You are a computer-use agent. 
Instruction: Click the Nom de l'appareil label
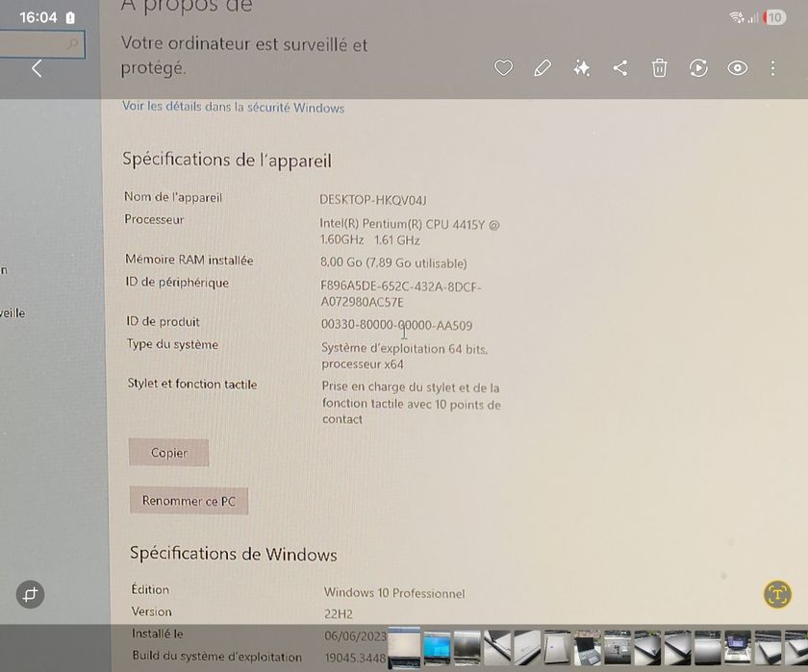173,197
